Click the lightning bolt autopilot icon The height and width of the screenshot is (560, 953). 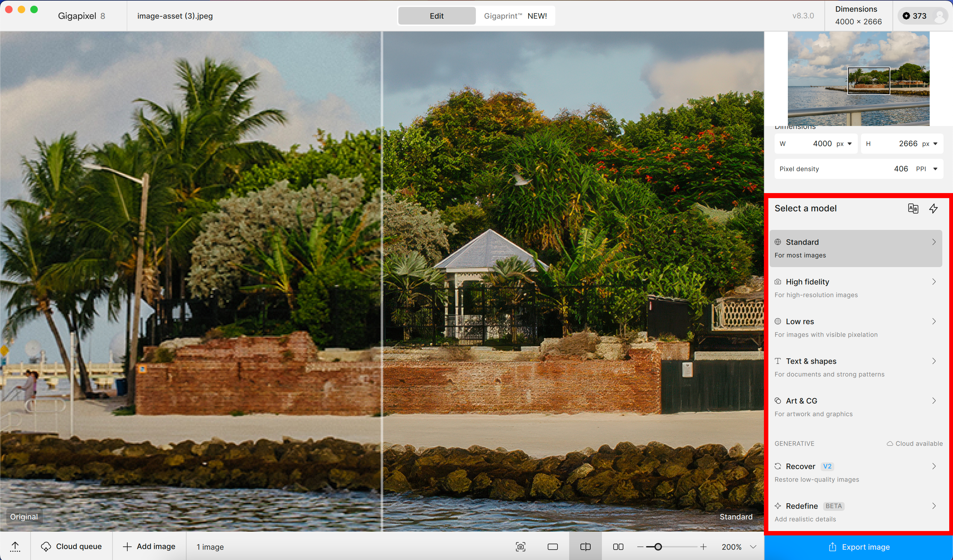pyautogui.click(x=933, y=208)
